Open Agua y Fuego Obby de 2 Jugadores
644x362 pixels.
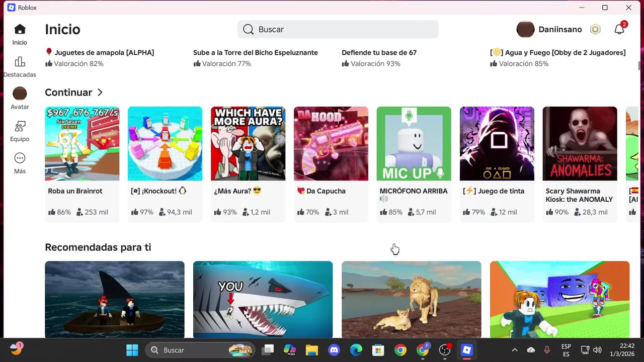pos(558,52)
